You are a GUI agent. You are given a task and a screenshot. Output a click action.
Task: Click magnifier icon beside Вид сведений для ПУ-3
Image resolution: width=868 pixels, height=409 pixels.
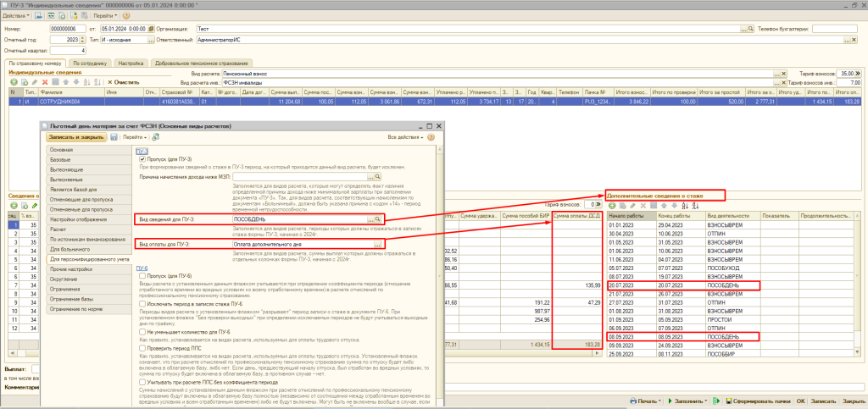[x=378, y=219]
